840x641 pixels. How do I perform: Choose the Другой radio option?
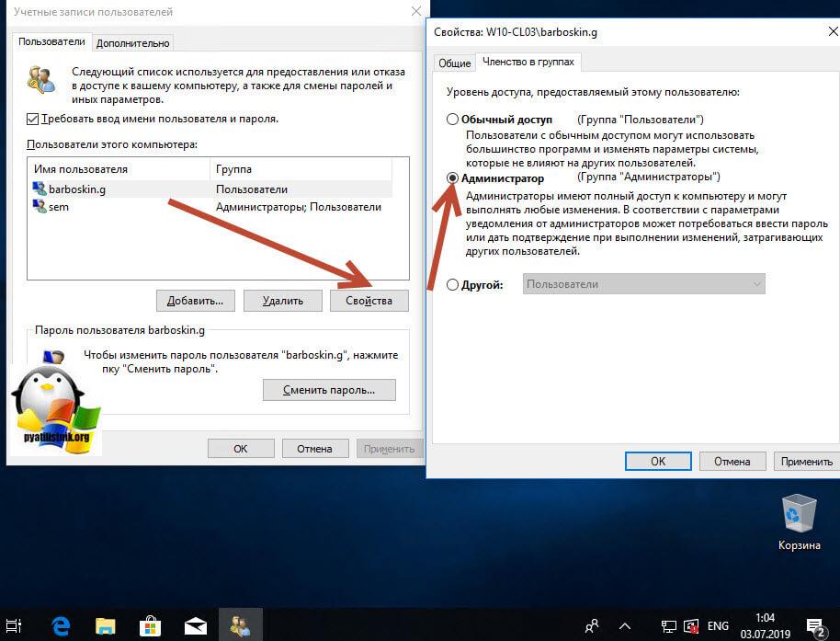pyautogui.click(x=453, y=284)
